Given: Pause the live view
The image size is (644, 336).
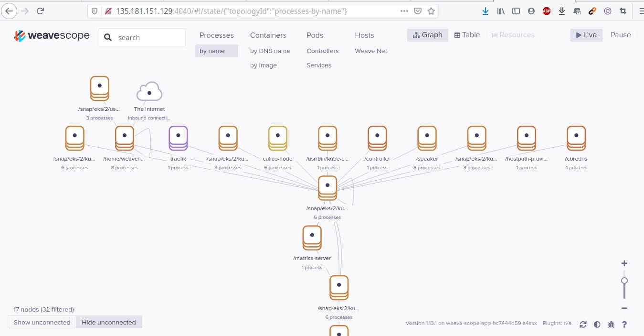Looking at the screenshot, I should [621, 35].
